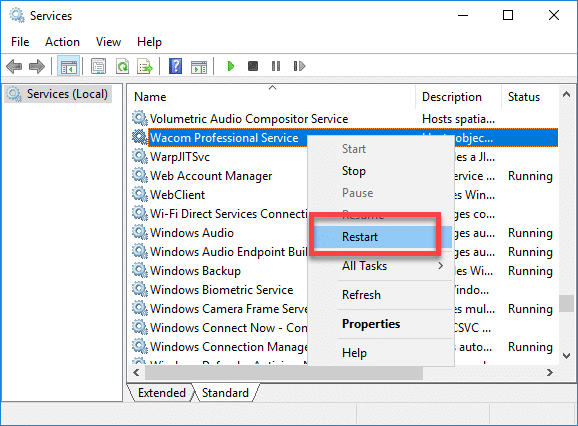Viewport: 578px width, 426px height.
Task: Click the Pause Service toolbar icon
Action: click(x=276, y=66)
